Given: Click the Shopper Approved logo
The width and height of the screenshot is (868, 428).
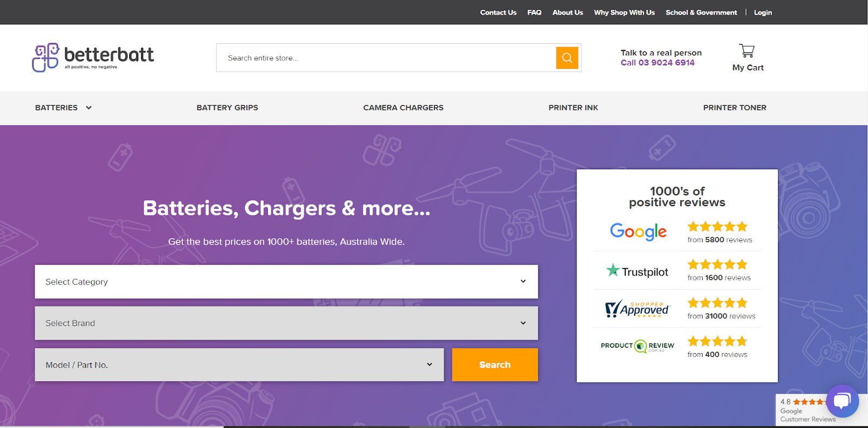Looking at the screenshot, I should 637,309.
